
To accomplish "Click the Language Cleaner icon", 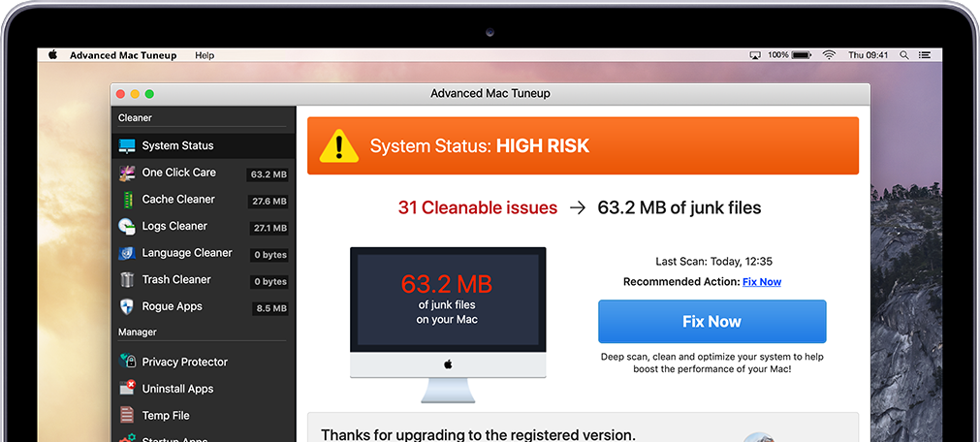I will click(127, 254).
